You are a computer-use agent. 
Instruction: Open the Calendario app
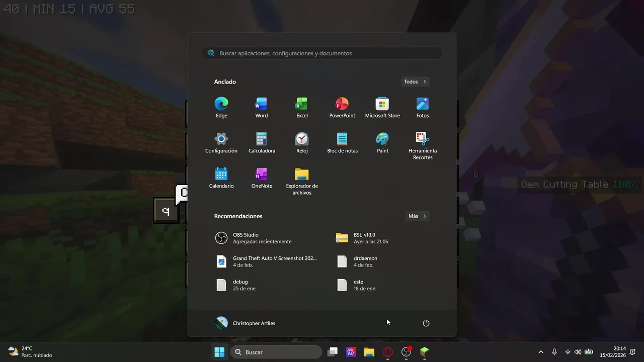coord(221,178)
